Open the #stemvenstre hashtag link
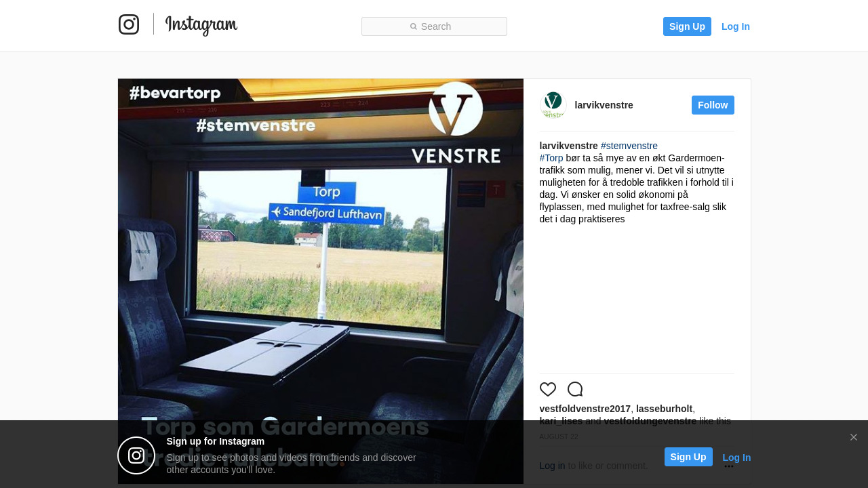The width and height of the screenshot is (868, 488). point(629,146)
